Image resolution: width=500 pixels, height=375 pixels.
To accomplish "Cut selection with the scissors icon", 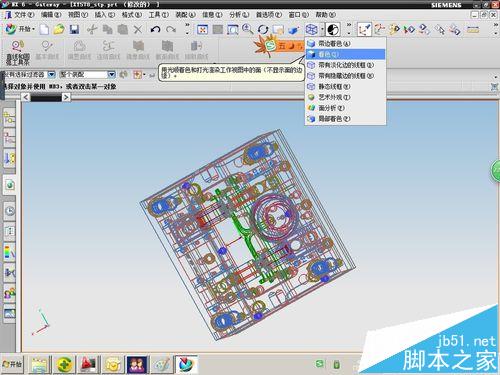I will pyautogui.click(x=92, y=30).
